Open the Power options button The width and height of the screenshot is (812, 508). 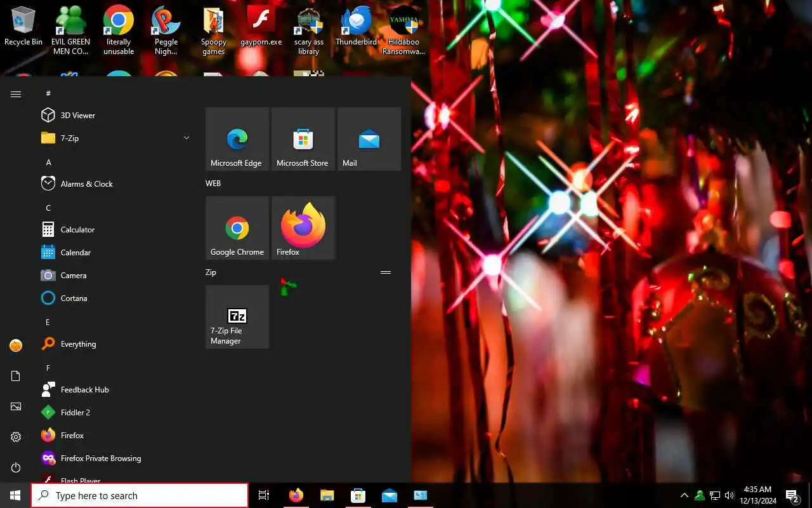(16, 467)
